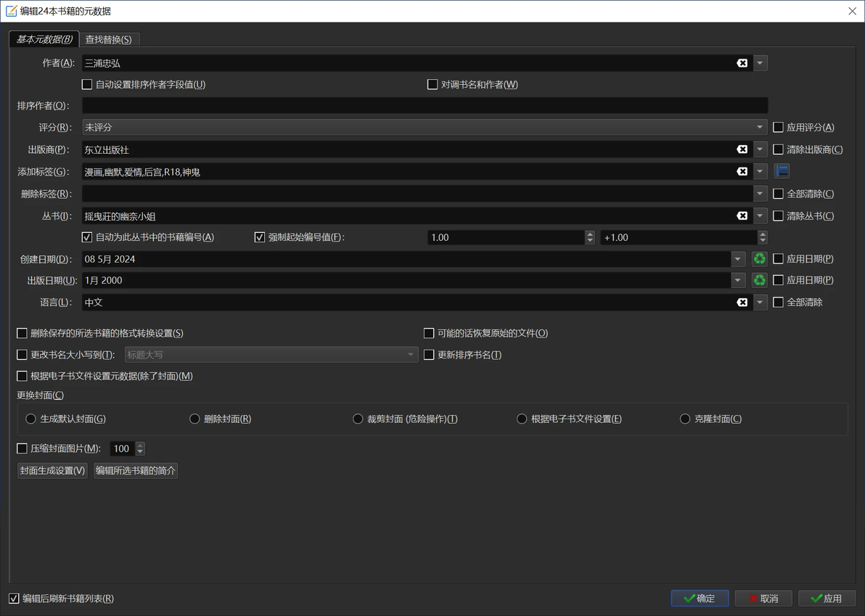
Task: Open the 评分 未评分 dropdown
Action: pyautogui.click(x=425, y=128)
